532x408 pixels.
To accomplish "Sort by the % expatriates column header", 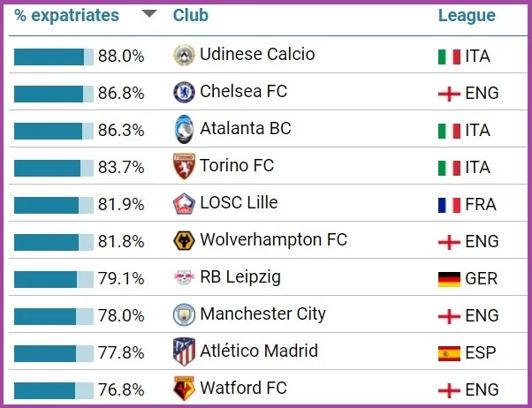I will tap(66, 16).
